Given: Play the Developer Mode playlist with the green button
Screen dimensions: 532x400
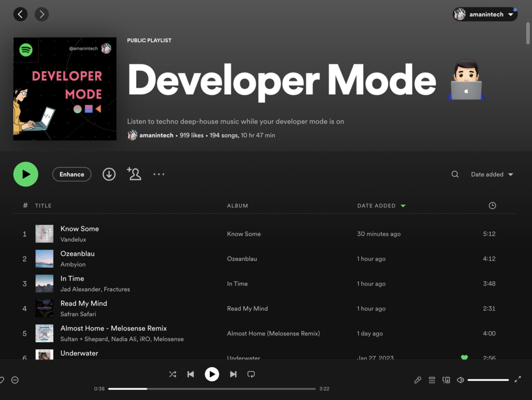Looking at the screenshot, I should [x=26, y=174].
